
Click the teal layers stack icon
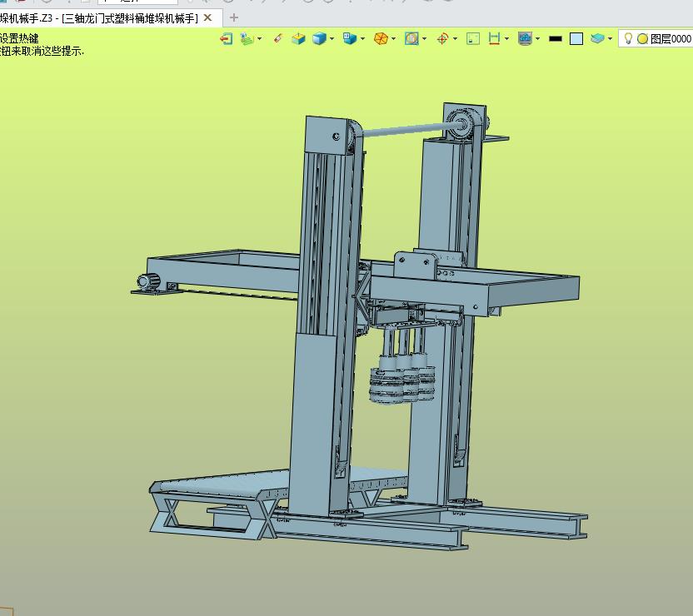point(597,39)
